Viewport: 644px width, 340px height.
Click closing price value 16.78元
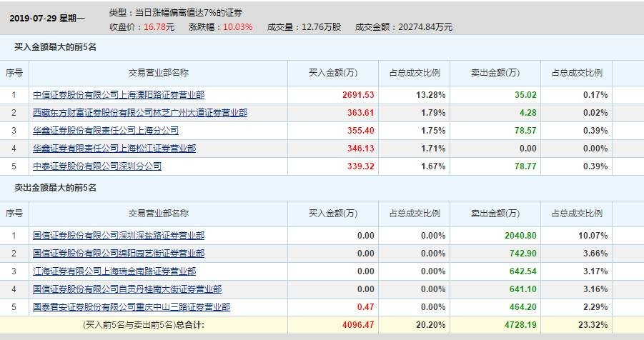(159, 27)
